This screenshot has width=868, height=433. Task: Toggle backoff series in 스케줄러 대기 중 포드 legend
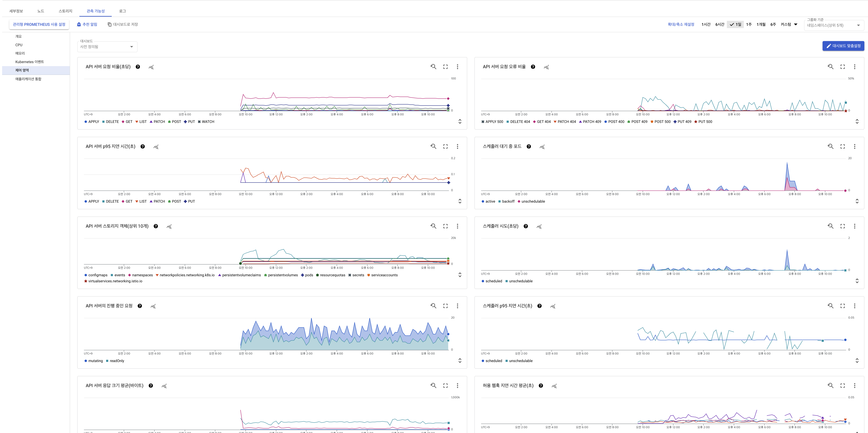click(x=506, y=202)
